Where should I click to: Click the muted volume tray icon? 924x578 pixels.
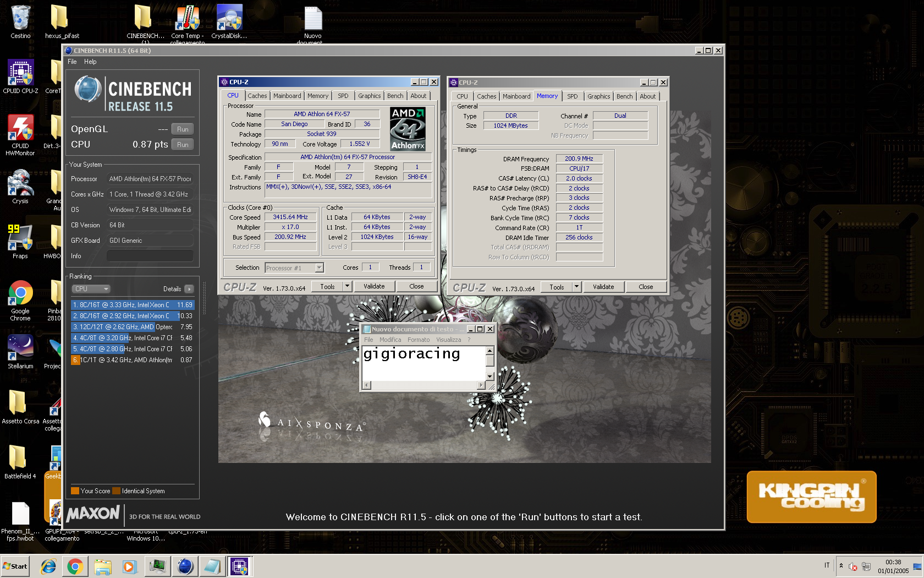(x=853, y=566)
